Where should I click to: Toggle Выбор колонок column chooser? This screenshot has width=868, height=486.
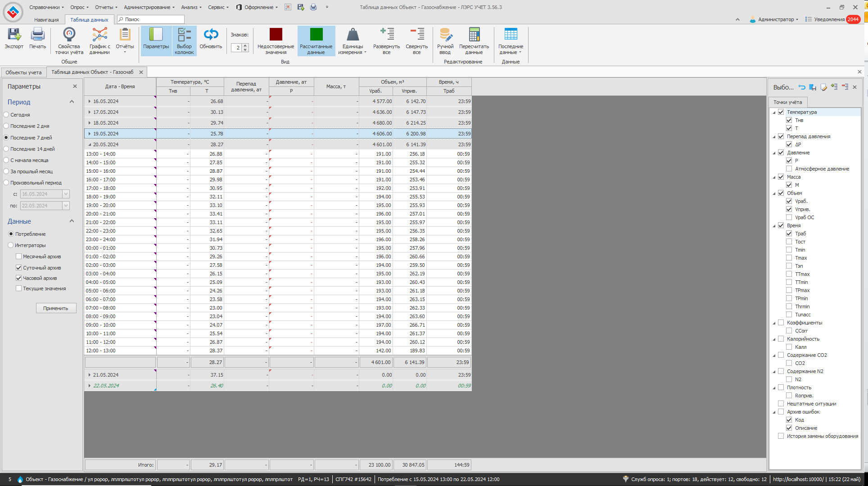pos(184,35)
